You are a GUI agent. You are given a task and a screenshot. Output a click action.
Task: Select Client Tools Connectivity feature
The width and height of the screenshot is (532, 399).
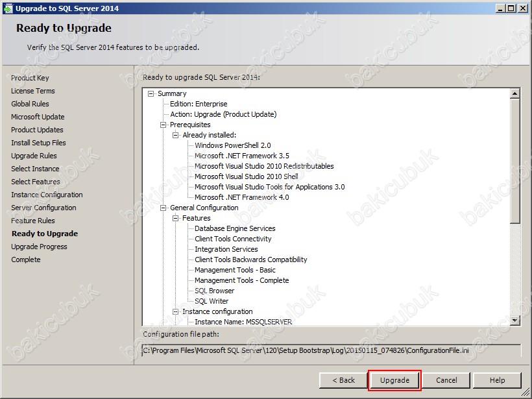click(x=233, y=239)
